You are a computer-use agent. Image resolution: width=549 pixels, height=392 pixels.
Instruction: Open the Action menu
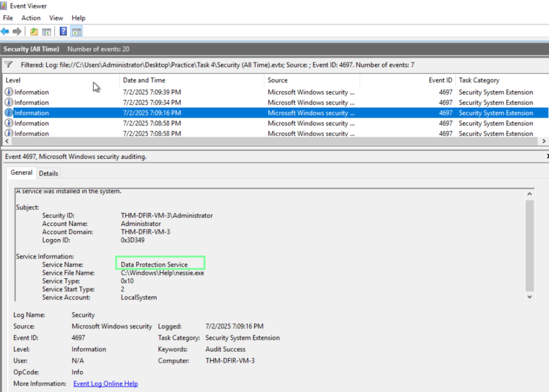click(x=31, y=18)
